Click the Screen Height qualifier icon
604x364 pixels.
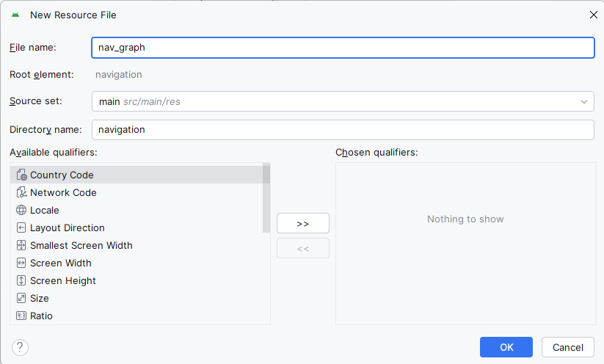pos(21,280)
